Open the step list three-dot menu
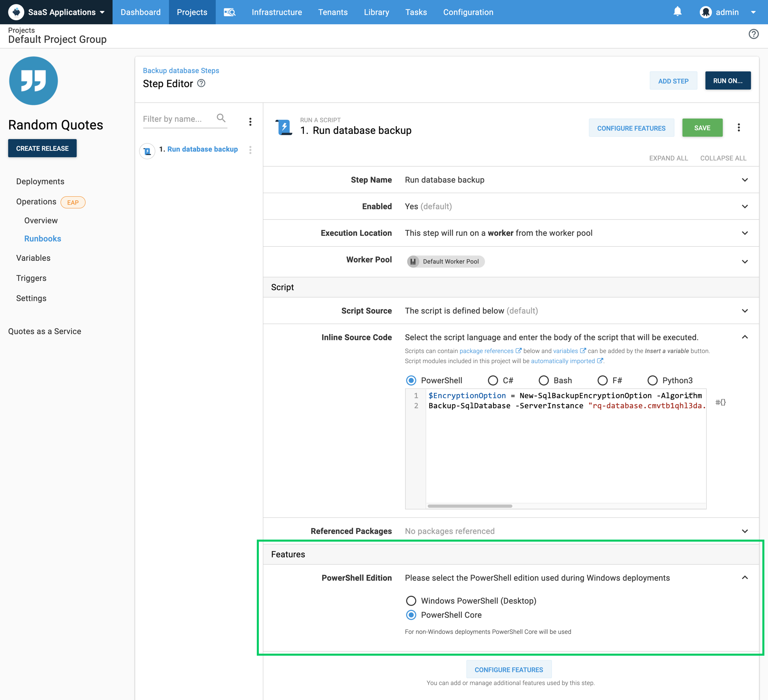 tap(250, 122)
